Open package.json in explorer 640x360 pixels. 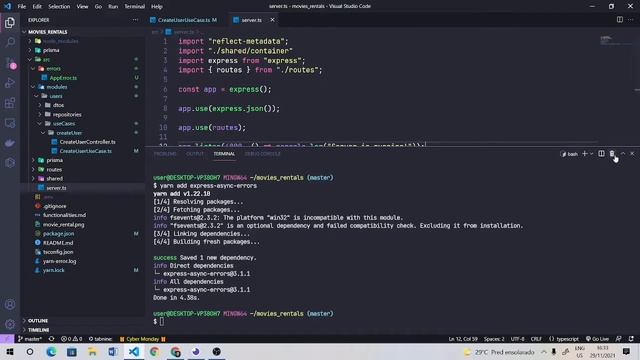coord(58,234)
